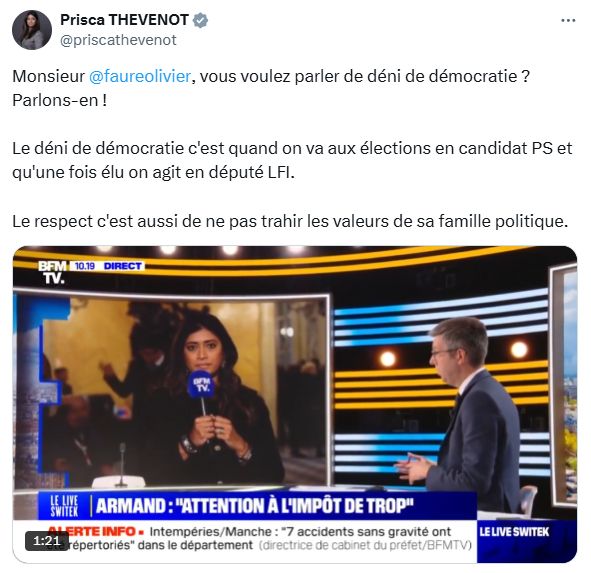This screenshot has width=591, height=573.
Task: Click the 10.19 clock indicator on the video
Action: [85, 266]
